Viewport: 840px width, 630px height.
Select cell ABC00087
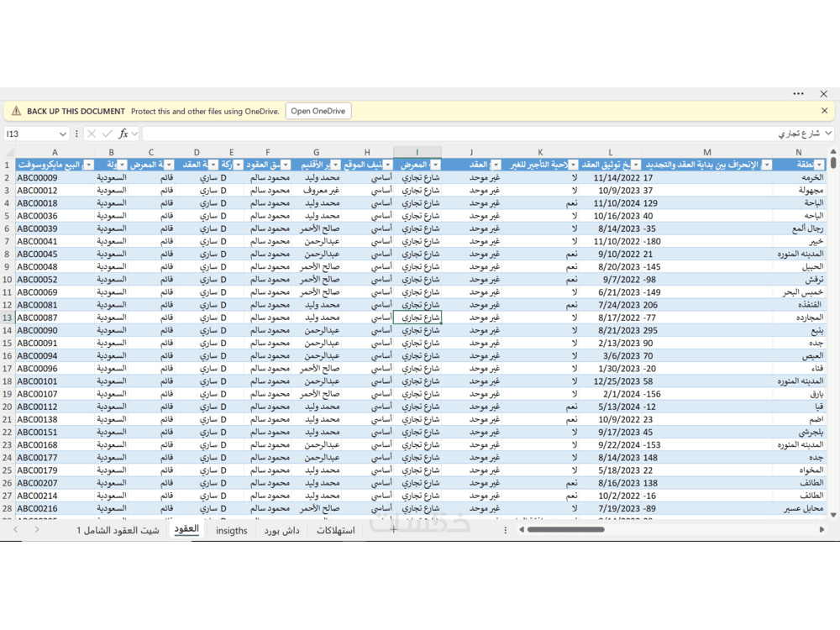pos(55,318)
